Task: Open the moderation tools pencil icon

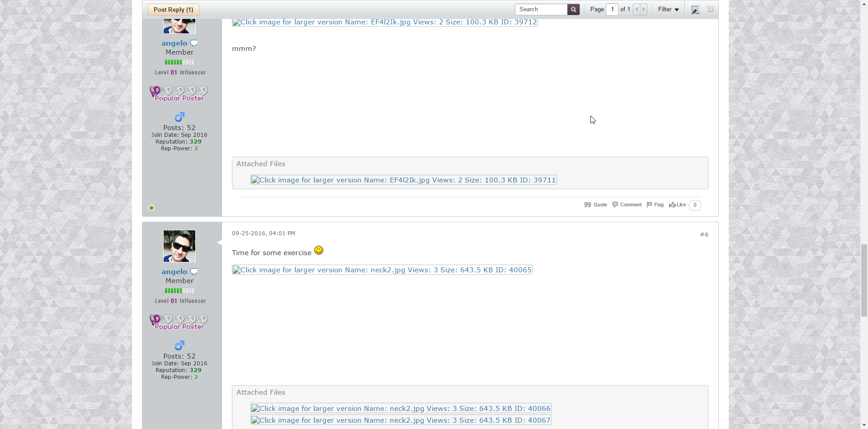Action: [x=695, y=10]
